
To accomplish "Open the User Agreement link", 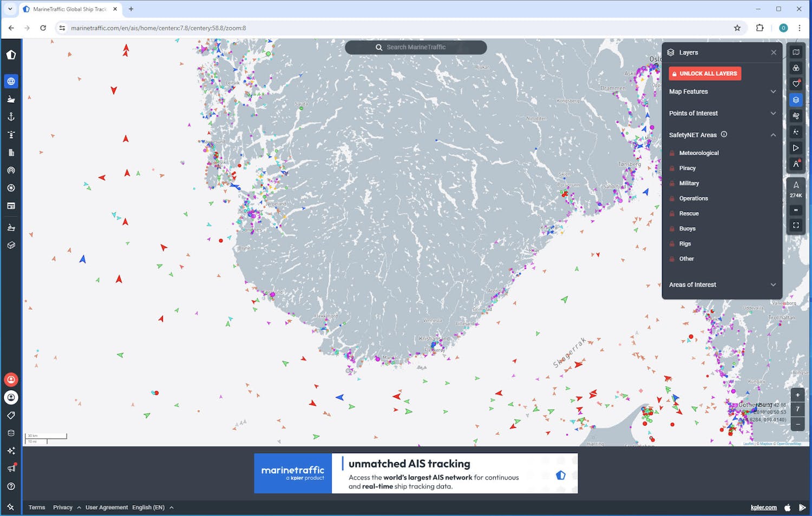I will point(107,507).
